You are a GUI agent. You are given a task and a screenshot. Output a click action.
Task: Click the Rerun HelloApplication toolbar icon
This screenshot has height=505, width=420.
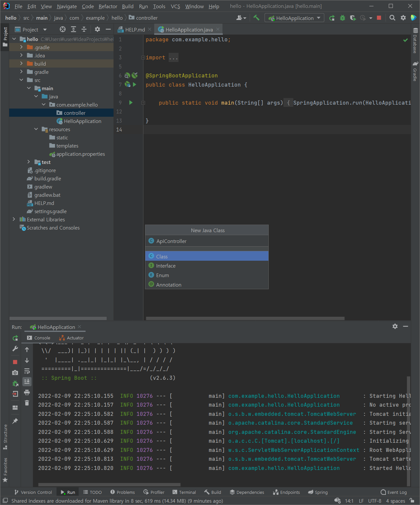coord(332,18)
